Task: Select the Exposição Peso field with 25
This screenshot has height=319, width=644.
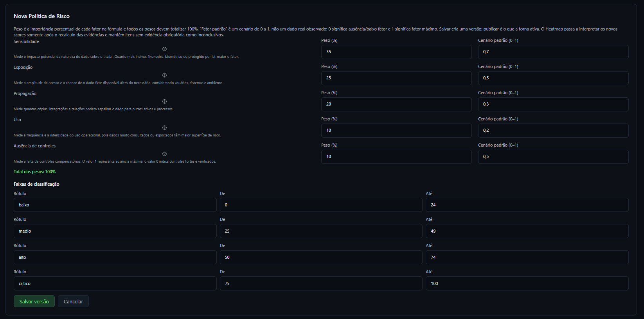Action: pos(396,78)
